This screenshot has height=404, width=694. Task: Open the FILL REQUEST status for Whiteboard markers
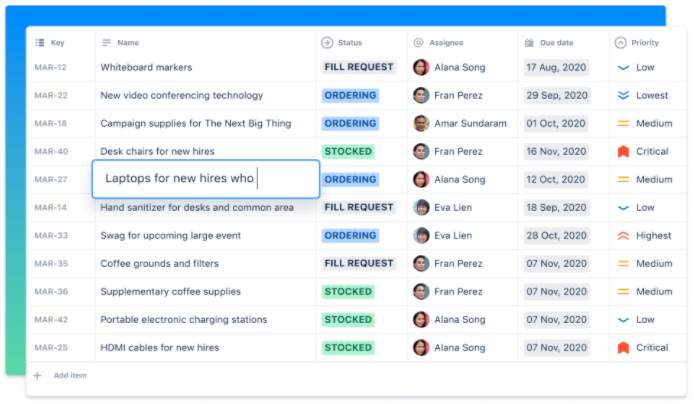click(359, 68)
